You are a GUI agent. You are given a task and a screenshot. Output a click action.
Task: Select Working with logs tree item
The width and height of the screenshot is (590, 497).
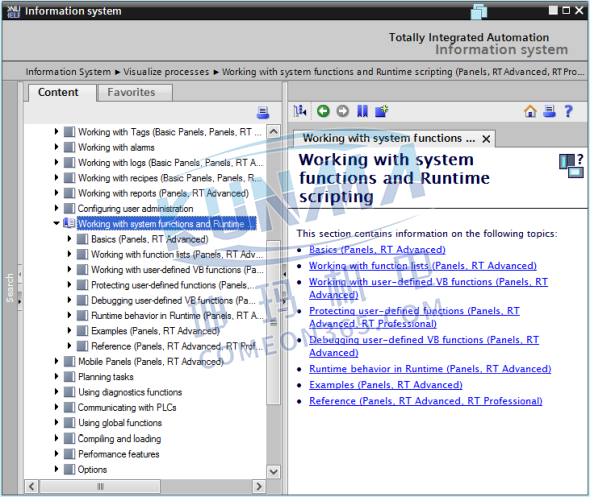pyautogui.click(x=170, y=163)
